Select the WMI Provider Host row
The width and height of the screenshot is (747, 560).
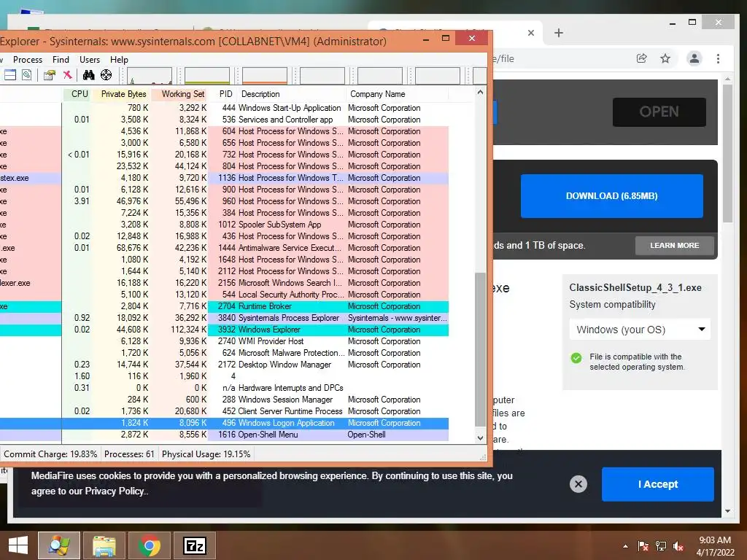pos(224,341)
